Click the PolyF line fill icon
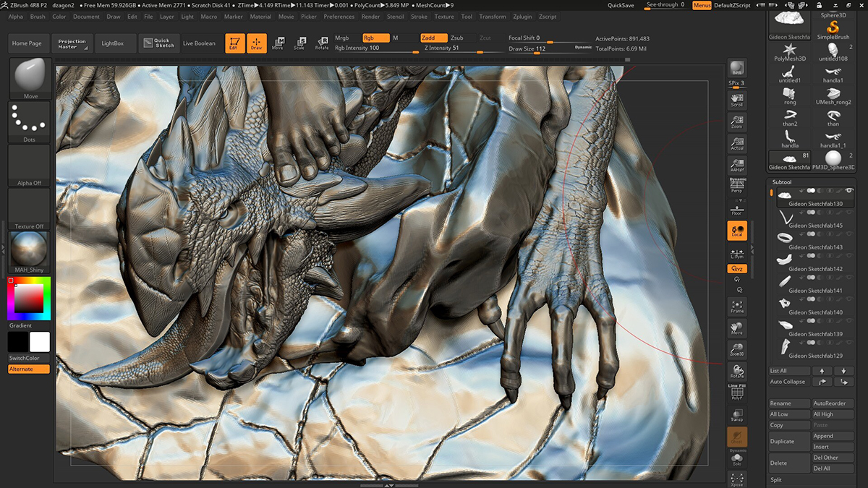Screen dimensions: 868x488 737,393
